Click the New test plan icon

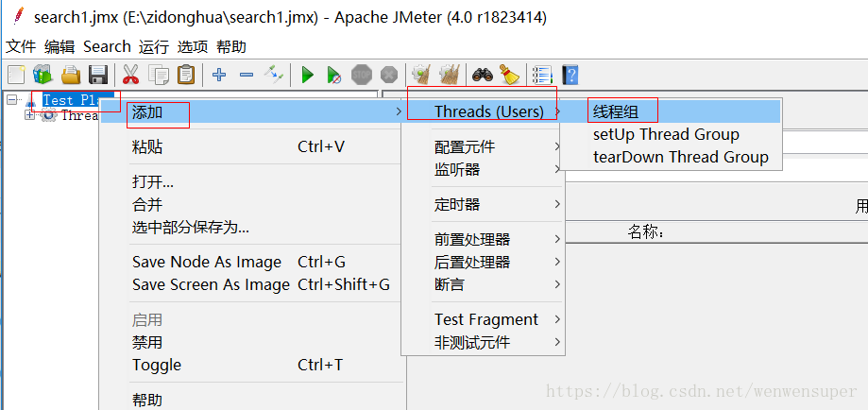click(16, 75)
